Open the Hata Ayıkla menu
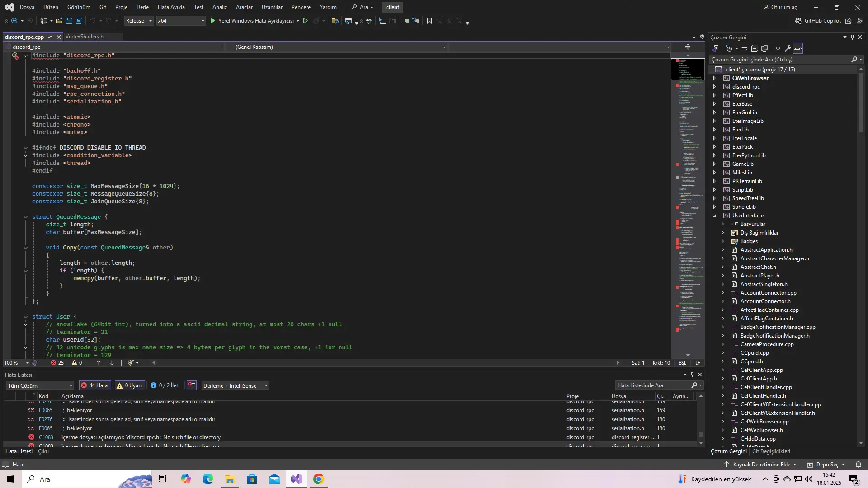 click(x=171, y=7)
